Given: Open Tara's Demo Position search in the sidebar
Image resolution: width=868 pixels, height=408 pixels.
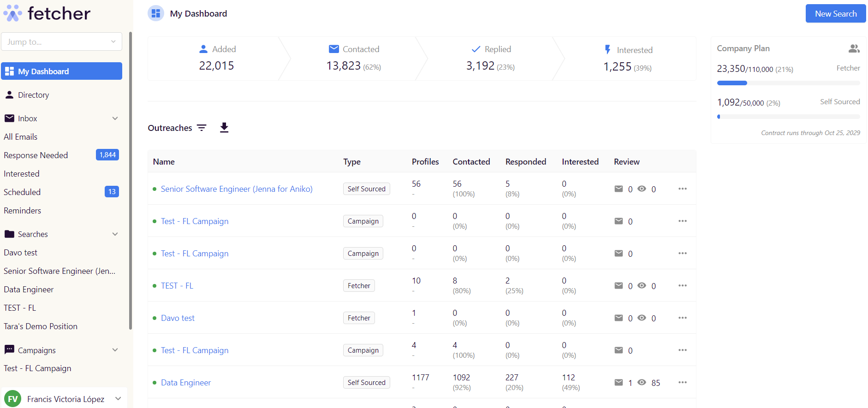Looking at the screenshot, I should (x=41, y=326).
